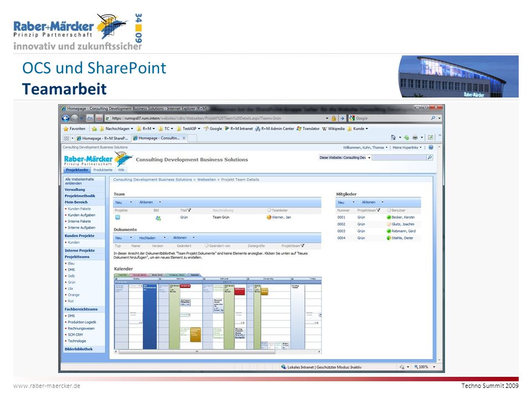
Task: Open the R+M favorites folder dropdown
Action: 146,129
